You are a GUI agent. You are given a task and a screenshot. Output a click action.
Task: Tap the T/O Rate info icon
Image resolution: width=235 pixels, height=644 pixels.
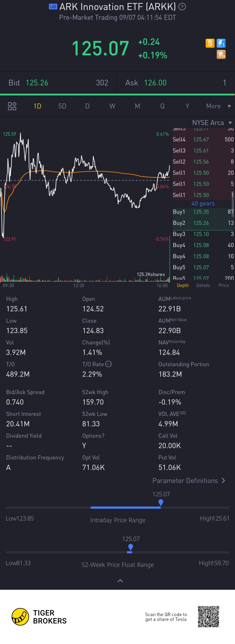pos(108,364)
